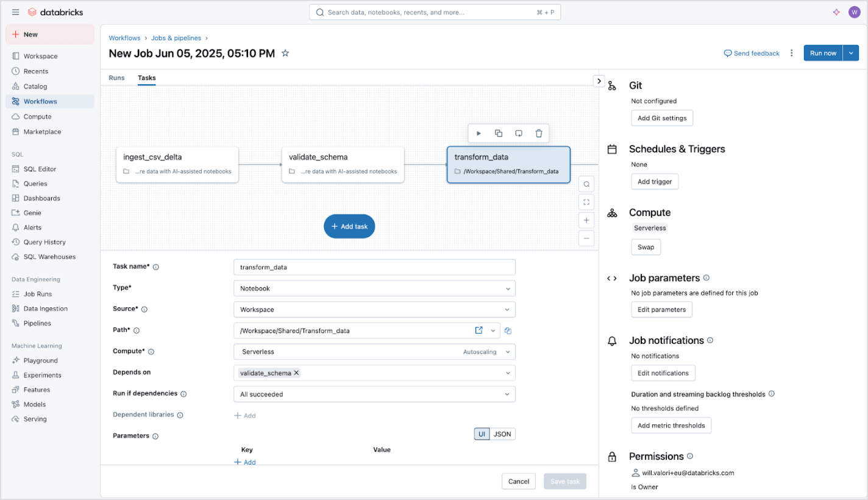Click the fit-to-screen canvas icon
868x500 pixels.
[586, 202]
